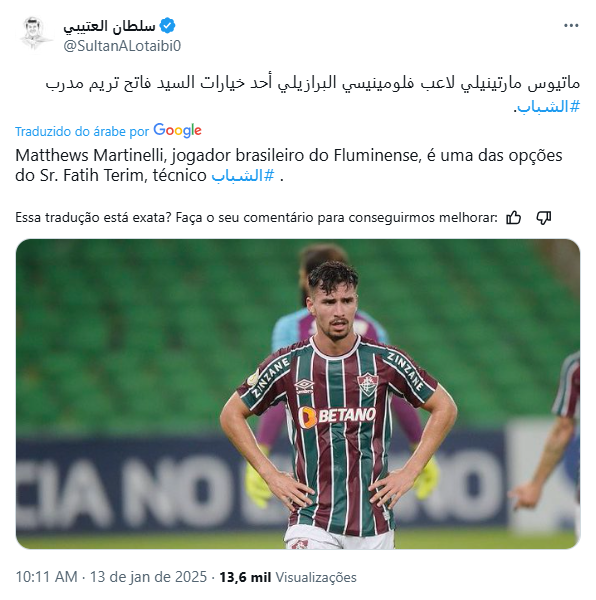This screenshot has height=600, width=596.
Task: Click the translated Portuguese tweet text
Action: [x=289, y=165]
